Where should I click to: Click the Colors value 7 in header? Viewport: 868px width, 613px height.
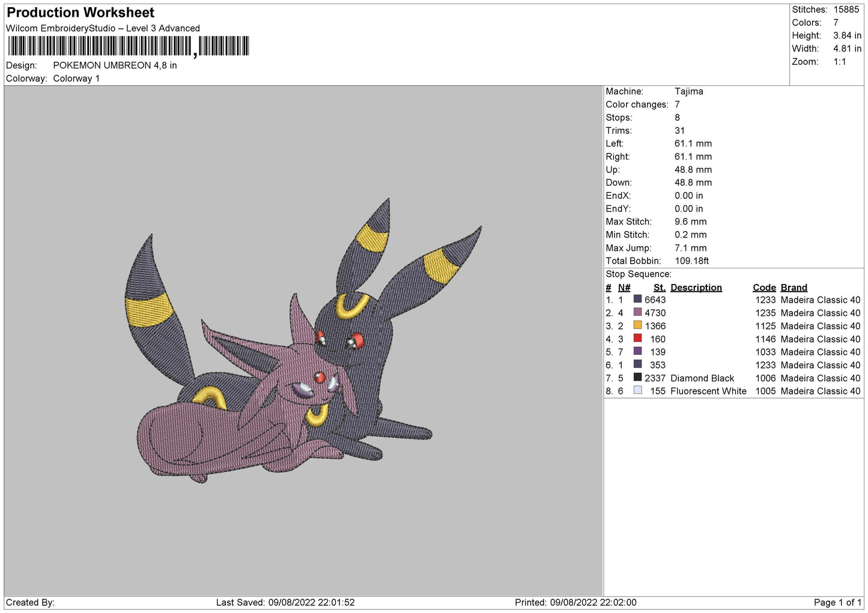point(836,23)
